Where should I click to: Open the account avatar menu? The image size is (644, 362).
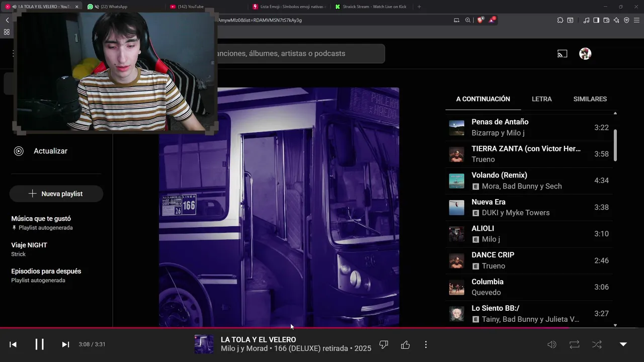click(x=585, y=54)
